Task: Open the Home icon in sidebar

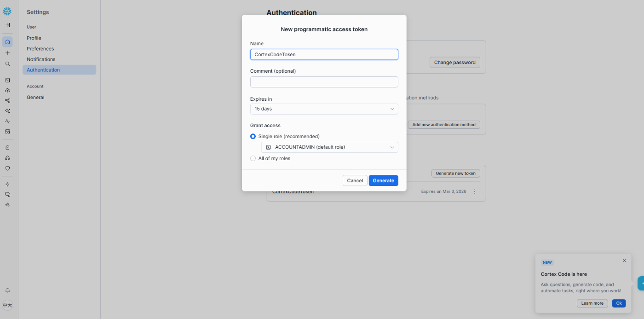Action: [7, 42]
